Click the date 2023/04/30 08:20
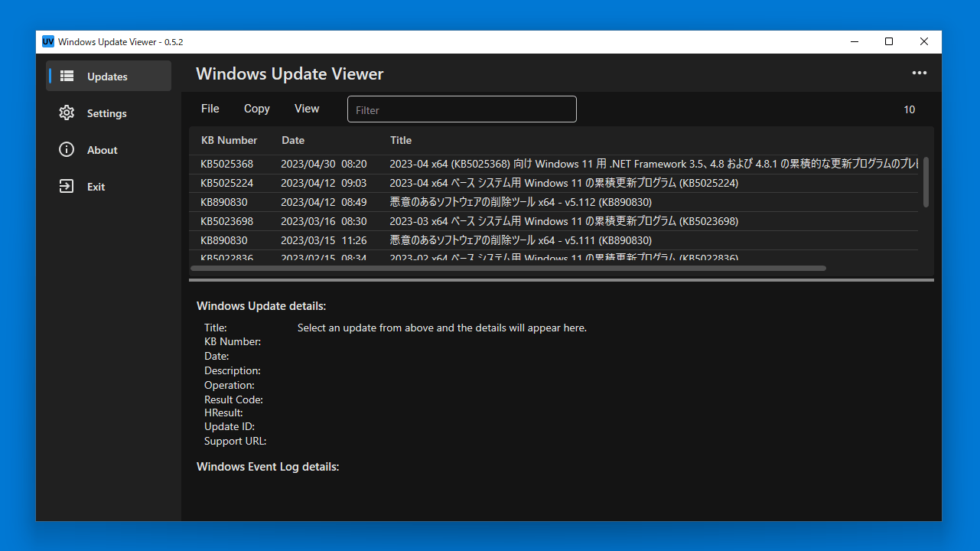This screenshot has width=980, height=551. click(324, 164)
